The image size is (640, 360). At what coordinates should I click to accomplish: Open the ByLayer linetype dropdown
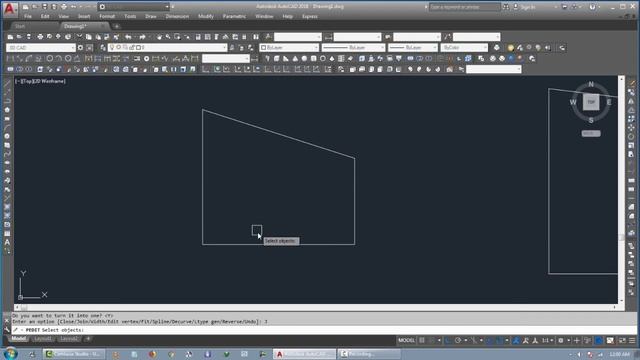353,48
